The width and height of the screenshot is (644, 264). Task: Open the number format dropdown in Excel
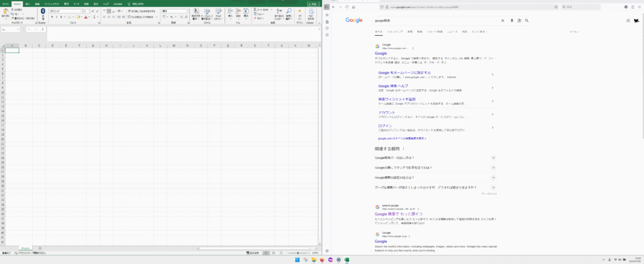pos(187,11)
